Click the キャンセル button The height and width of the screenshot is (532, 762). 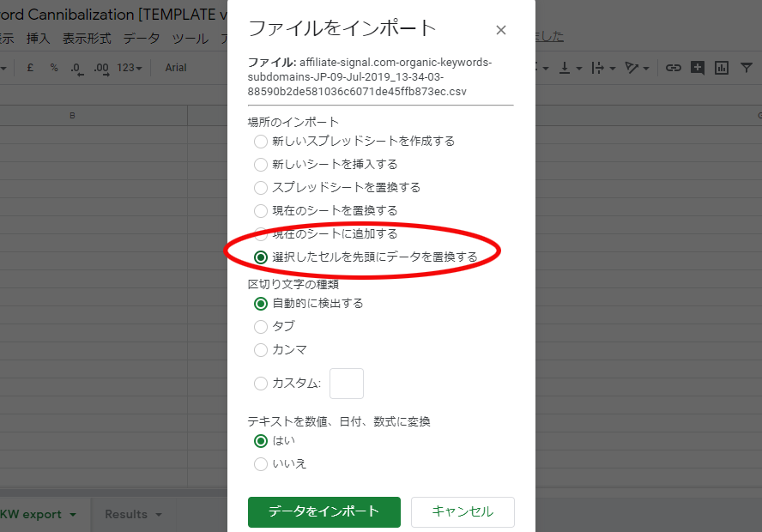(x=463, y=511)
